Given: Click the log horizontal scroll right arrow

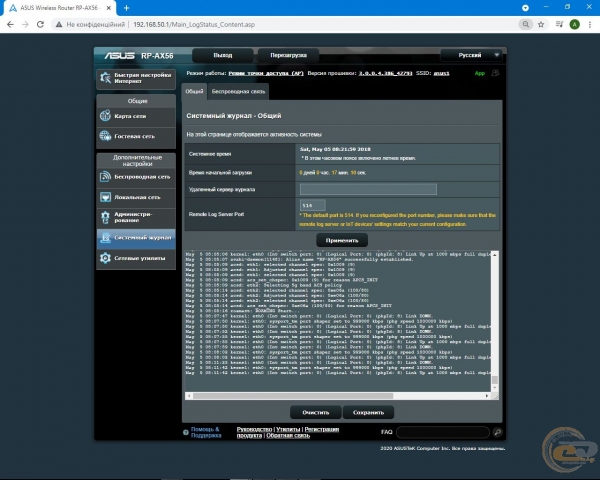Looking at the screenshot, I should coord(487,396).
